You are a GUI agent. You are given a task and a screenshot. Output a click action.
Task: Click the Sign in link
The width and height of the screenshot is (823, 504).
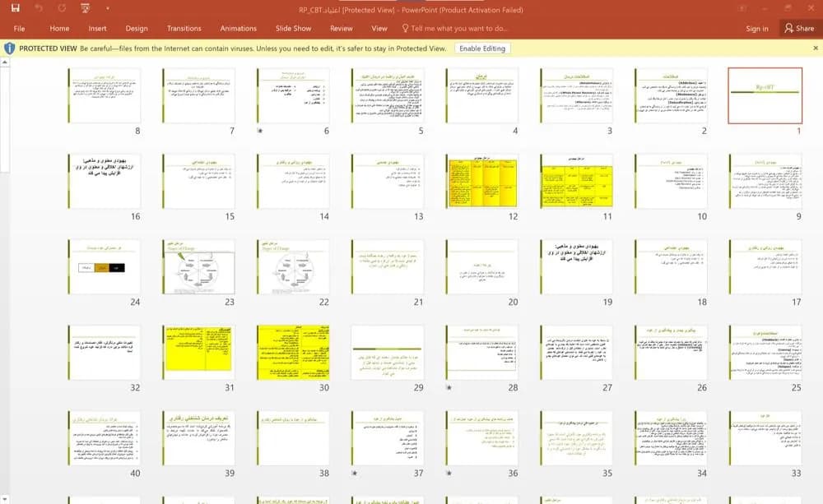point(757,28)
